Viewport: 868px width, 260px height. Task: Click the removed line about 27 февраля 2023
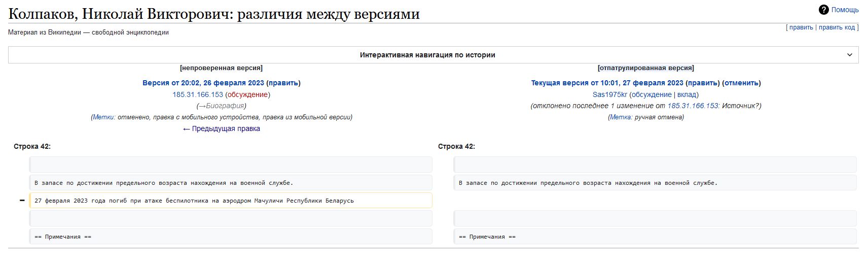pos(194,201)
